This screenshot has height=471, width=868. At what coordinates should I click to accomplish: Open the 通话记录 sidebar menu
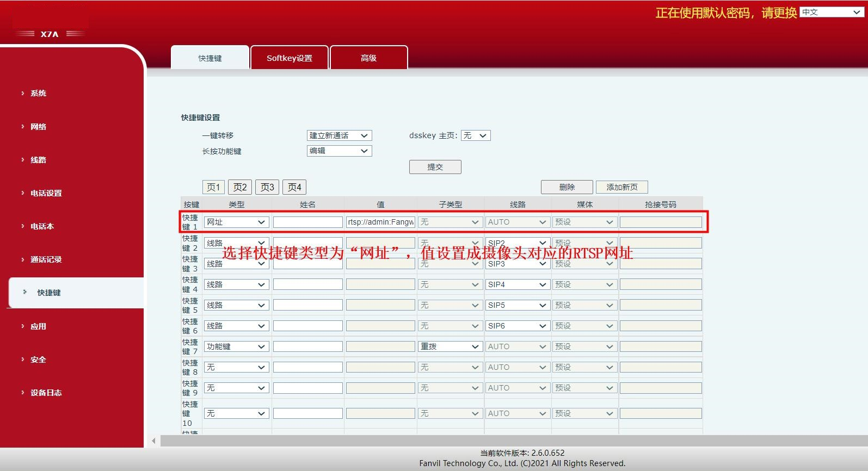(46, 259)
